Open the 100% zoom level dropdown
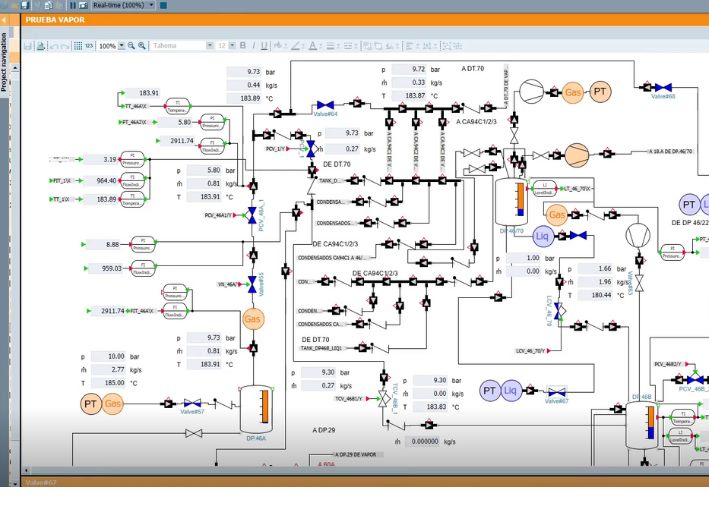This screenshot has width=709, height=507. click(122, 46)
